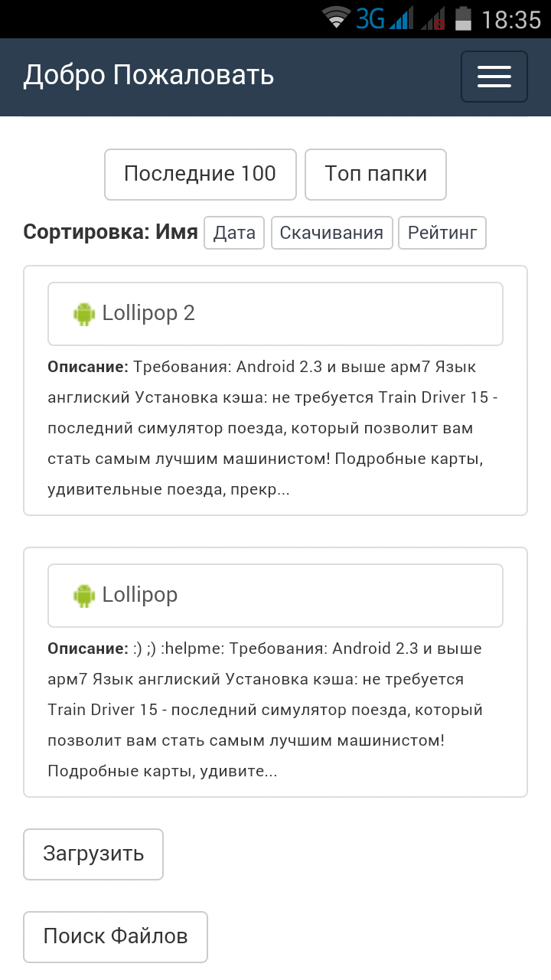The width and height of the screenshot is (551, 980).
Task: Tap the Wi-Fi signal status icon
Action: pyautogui.click(x=336, y=18)
